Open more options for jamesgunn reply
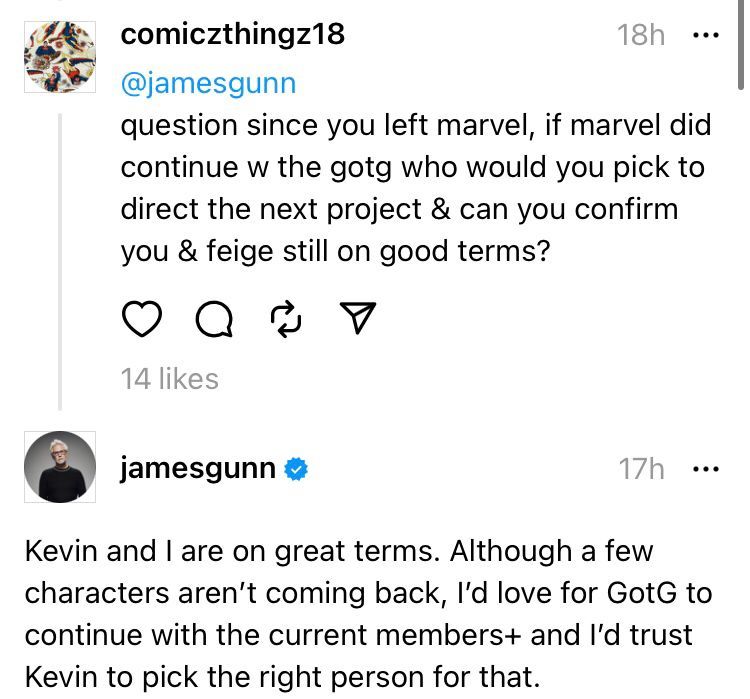The image size is (750, 699). pos(706,468)
